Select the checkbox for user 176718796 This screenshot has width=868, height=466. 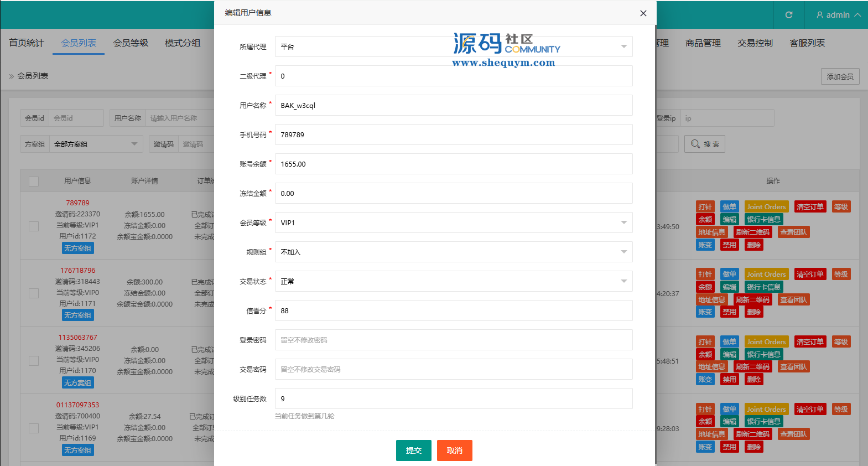click(x=34, y=293)
